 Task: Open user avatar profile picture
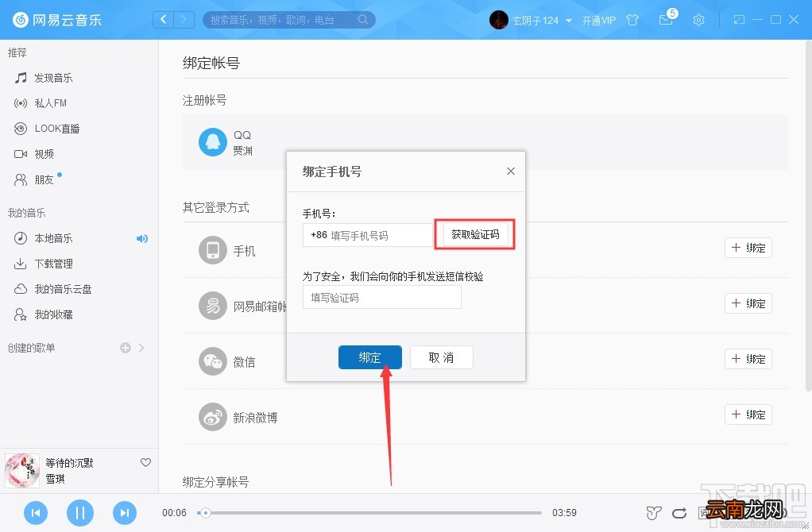tap(499, 20)
